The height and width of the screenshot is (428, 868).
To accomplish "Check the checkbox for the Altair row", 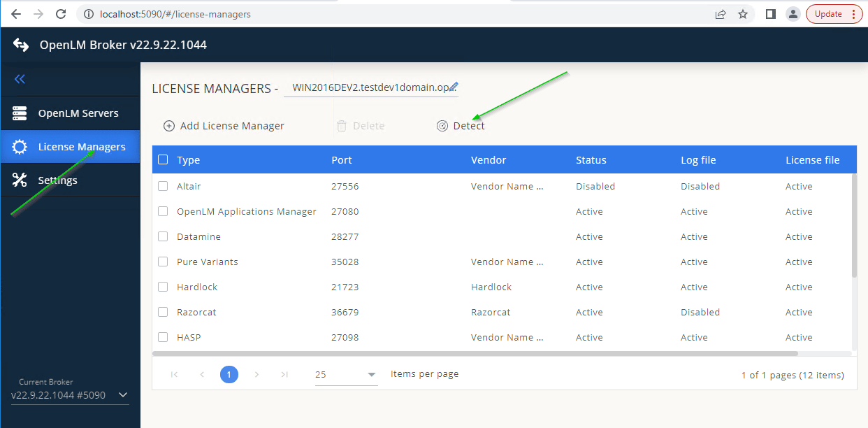I will coord(162,186).
